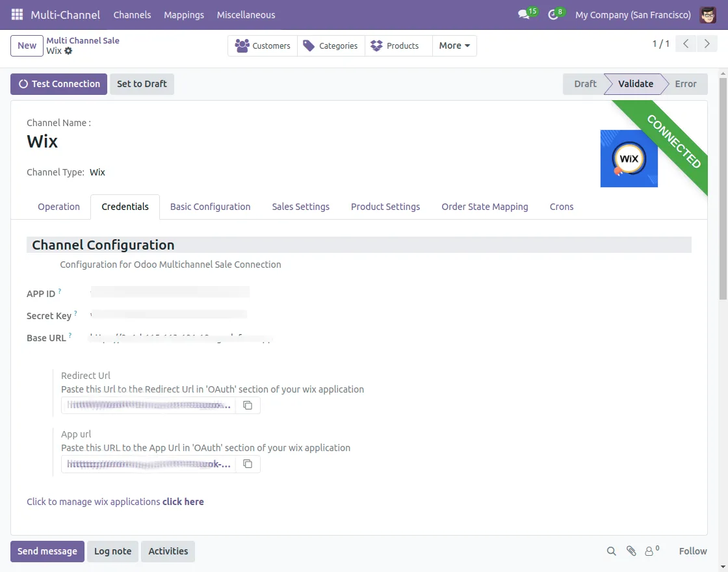Screen dimensions: 728x572
Task: Open the Customers stat button
Action: [x=263, y=45]
